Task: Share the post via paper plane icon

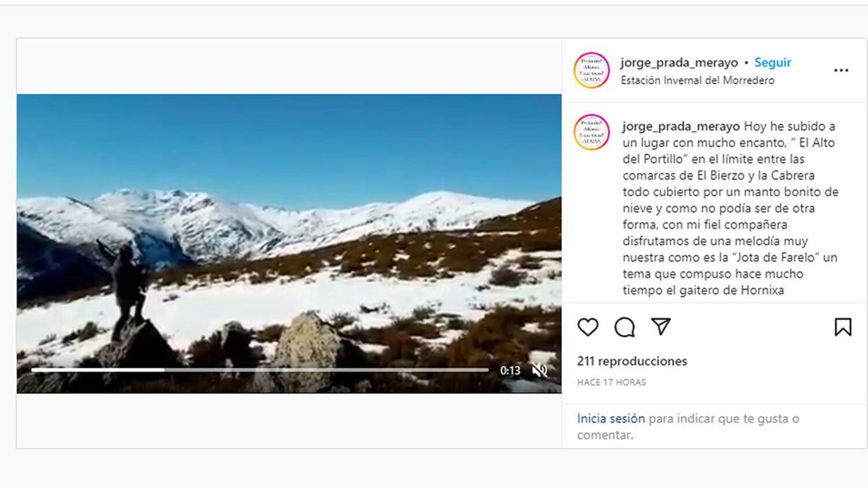Action: click(661, 327)
